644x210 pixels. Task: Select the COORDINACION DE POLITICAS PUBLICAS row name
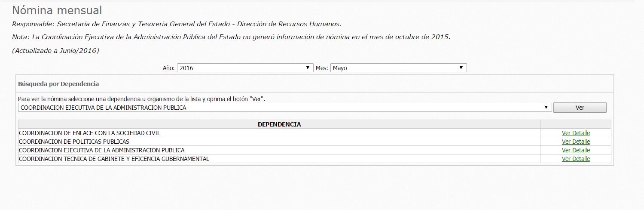click(x=74, y=142)
